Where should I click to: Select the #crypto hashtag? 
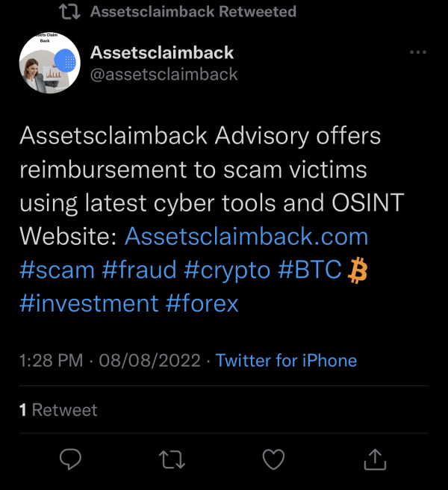(227, 270)
